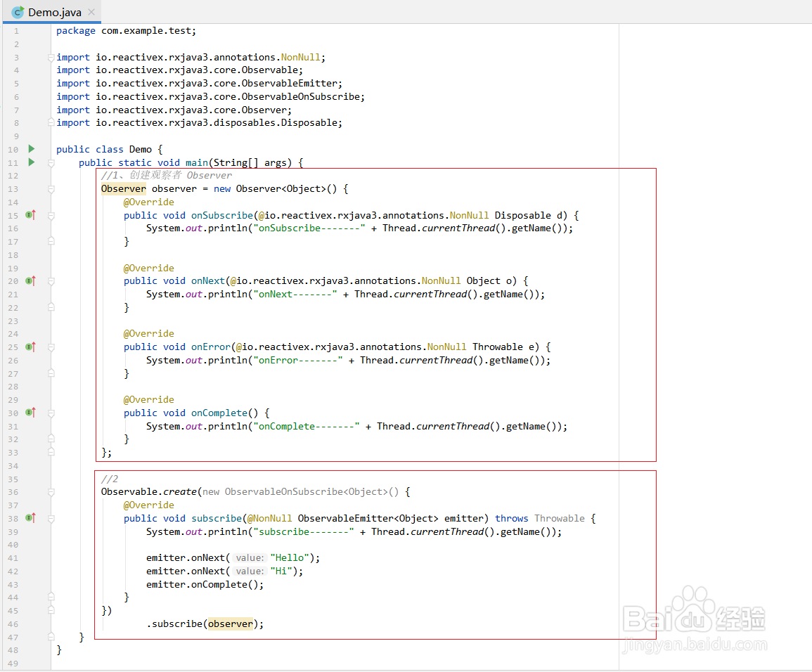Click the 'onNext' method declaration on line 20
The height and width of the screenshot is (672, 812).
[x=207, y=280]
